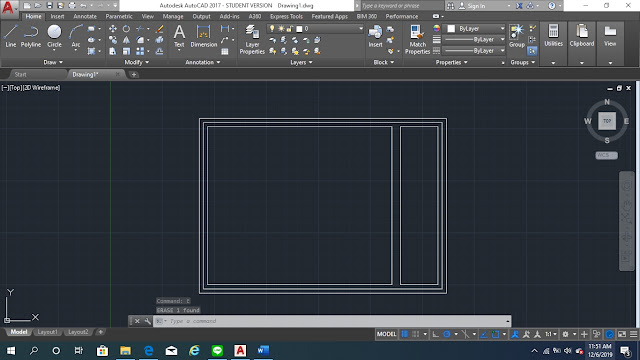Switch to Layout1 tab
The height and width of the screenshot is (360, 640).
click(47, 332)
